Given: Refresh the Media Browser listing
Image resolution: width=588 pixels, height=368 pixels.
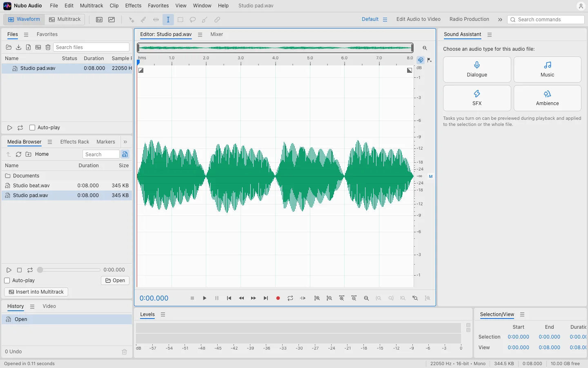Looking at the screenshot, I should 18,154.
